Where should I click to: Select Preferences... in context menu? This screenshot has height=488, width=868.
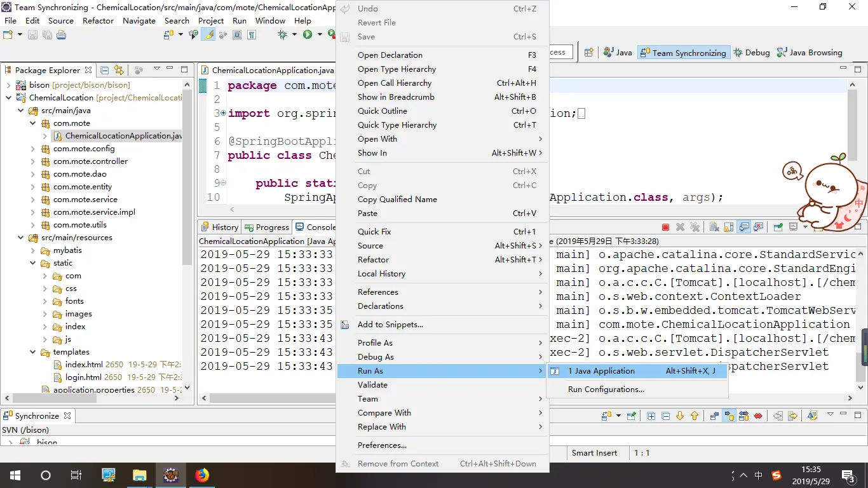443,445
